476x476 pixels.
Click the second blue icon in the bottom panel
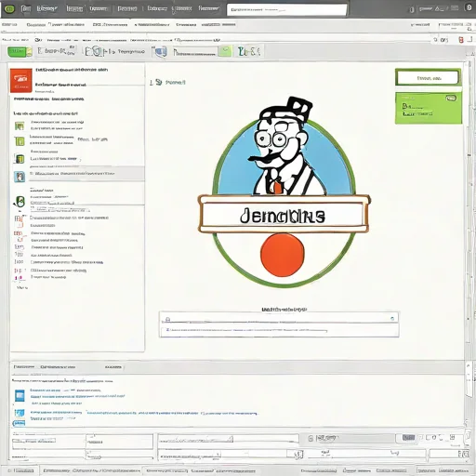(20, 413)
